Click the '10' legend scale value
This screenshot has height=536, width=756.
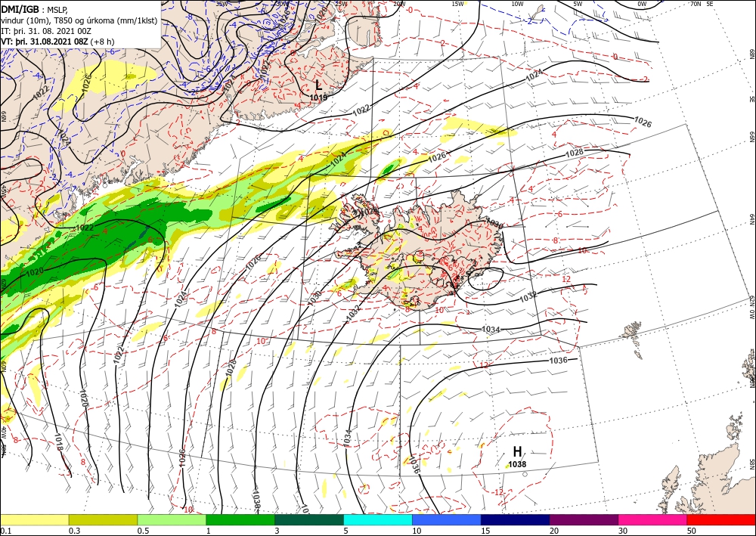coord(417,531)
